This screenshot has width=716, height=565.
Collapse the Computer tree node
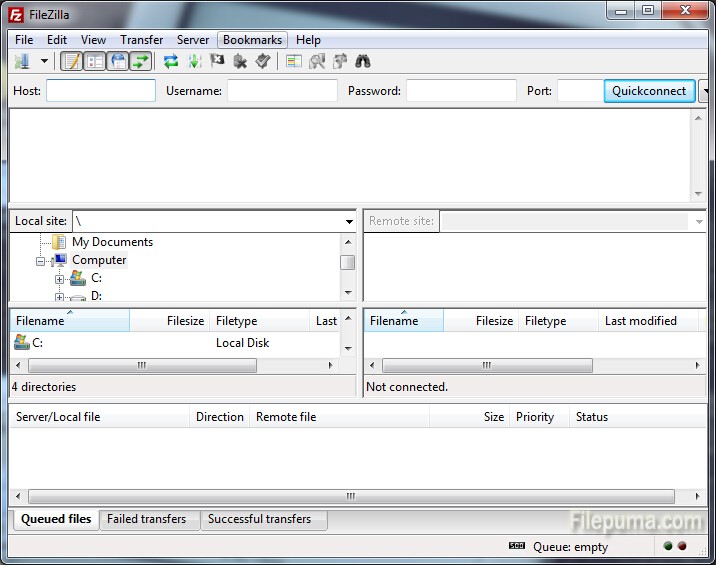(41, 261)
